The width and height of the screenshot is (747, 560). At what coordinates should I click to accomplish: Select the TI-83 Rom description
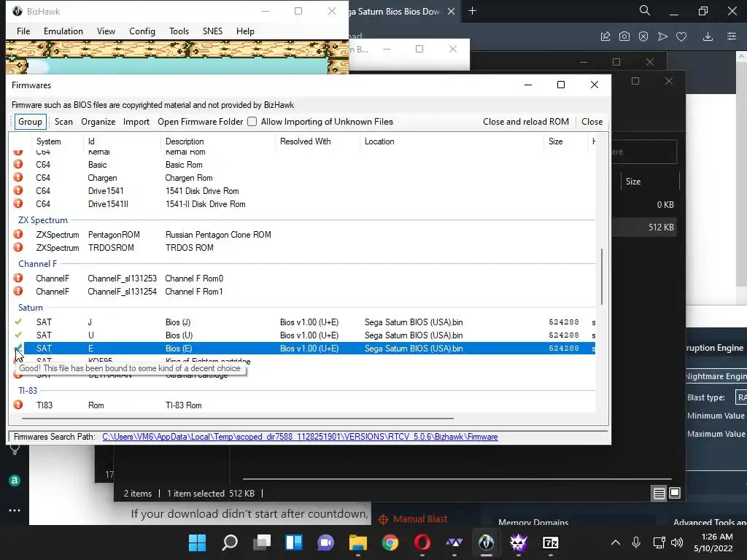(x=183, y=405)
